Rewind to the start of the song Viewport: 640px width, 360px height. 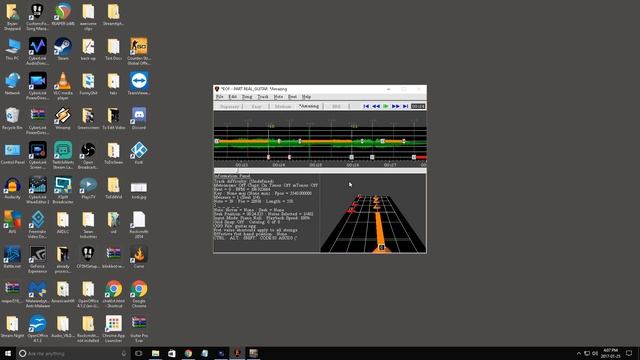366,106
